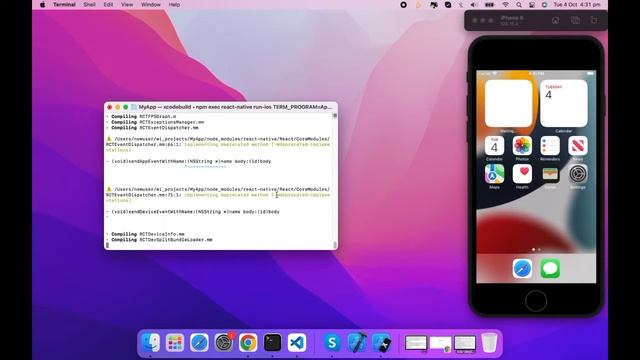Click the Spotlight search icon in the menu bar
Image resolution: width=640 pixels, height=360 pixels.
point(518,5)
